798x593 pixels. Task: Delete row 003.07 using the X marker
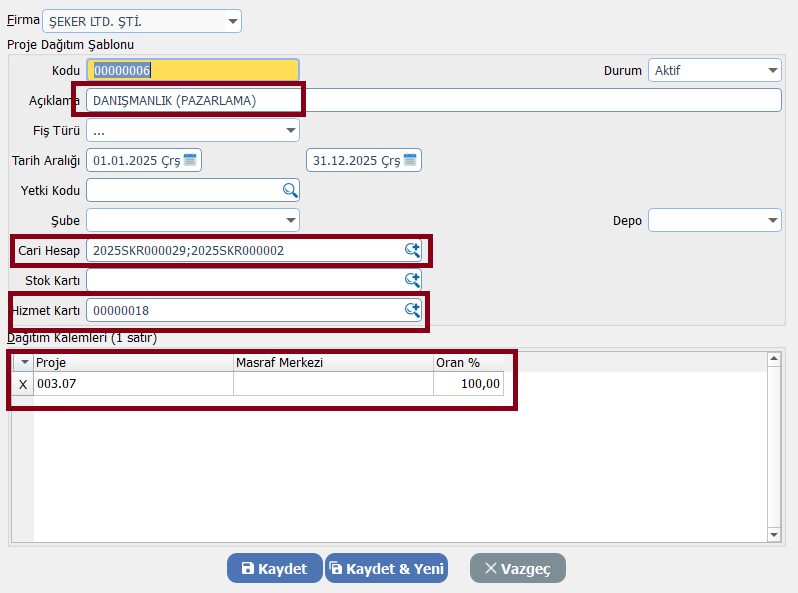coord(23,384)
